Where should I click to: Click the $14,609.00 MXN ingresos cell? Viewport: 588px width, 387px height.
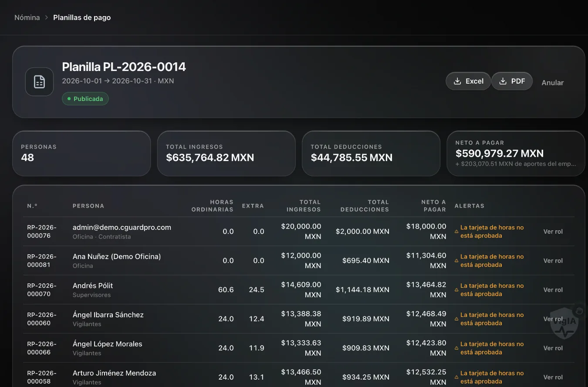coord(301,290)
